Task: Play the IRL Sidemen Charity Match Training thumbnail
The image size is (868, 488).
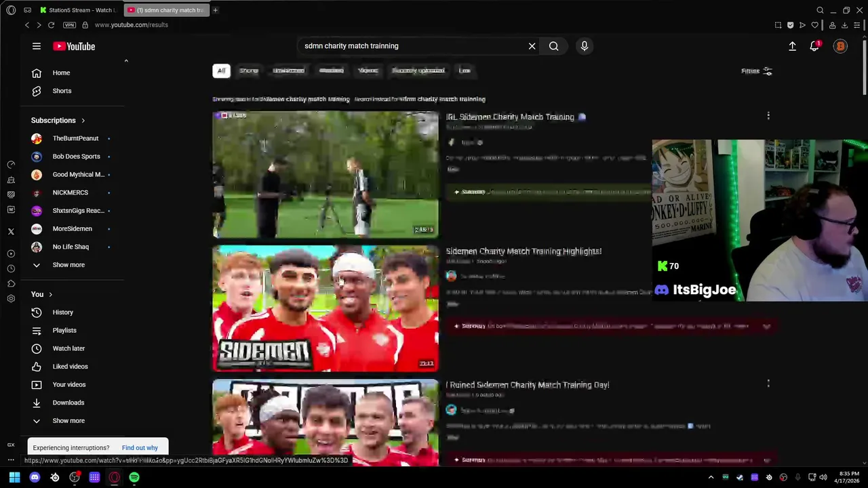Action: click(325, 174)
